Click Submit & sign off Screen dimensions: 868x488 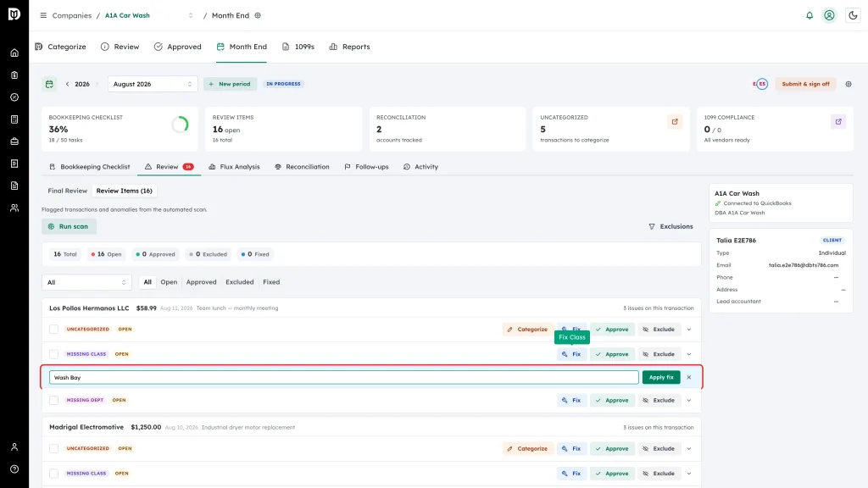tap(805, 84)
